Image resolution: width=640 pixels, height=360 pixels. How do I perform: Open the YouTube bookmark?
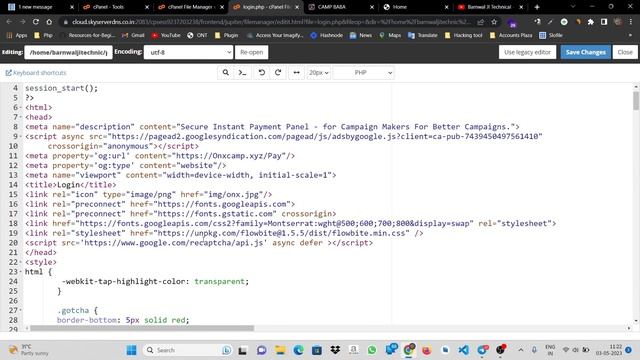[x=166, y=36]
